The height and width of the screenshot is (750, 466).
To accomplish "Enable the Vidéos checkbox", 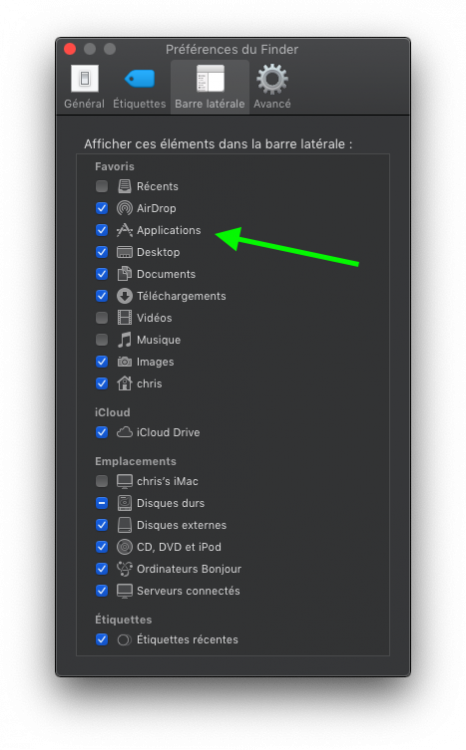I will tap(102, 318).
